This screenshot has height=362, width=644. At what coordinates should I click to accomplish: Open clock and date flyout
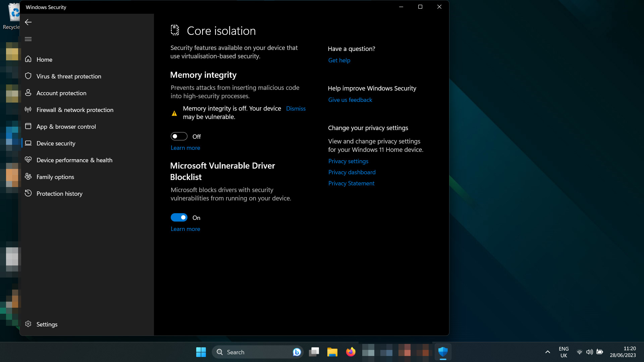point(623,352)
